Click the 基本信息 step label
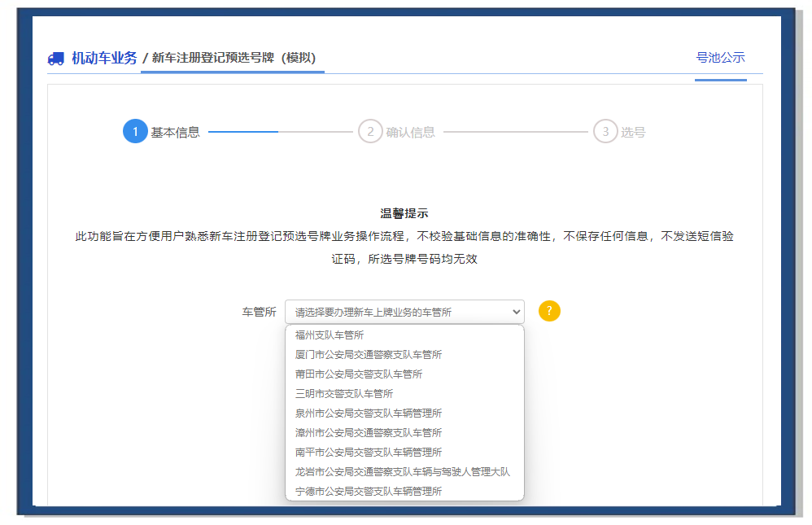This screenshot has width=812, height=525. tap(175, 133)
